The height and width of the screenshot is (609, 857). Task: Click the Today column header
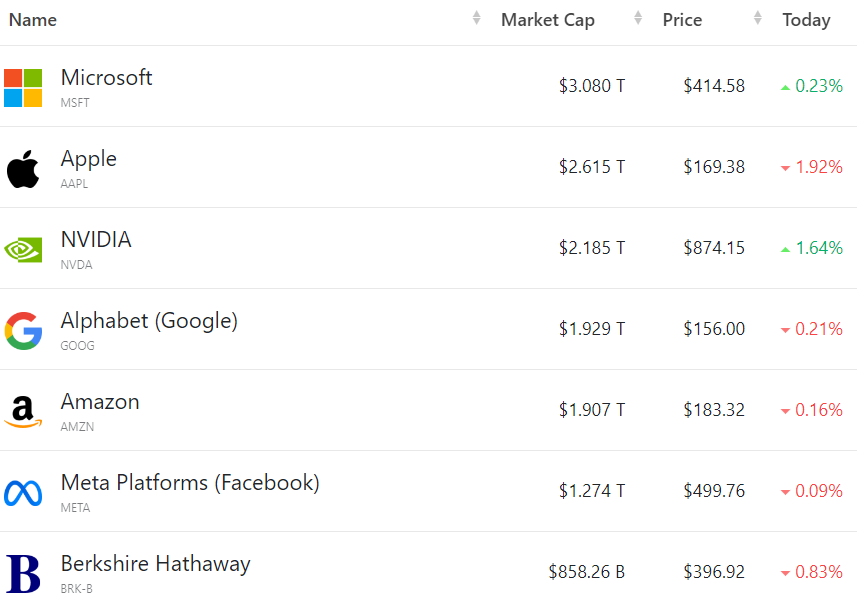[806, 20]
